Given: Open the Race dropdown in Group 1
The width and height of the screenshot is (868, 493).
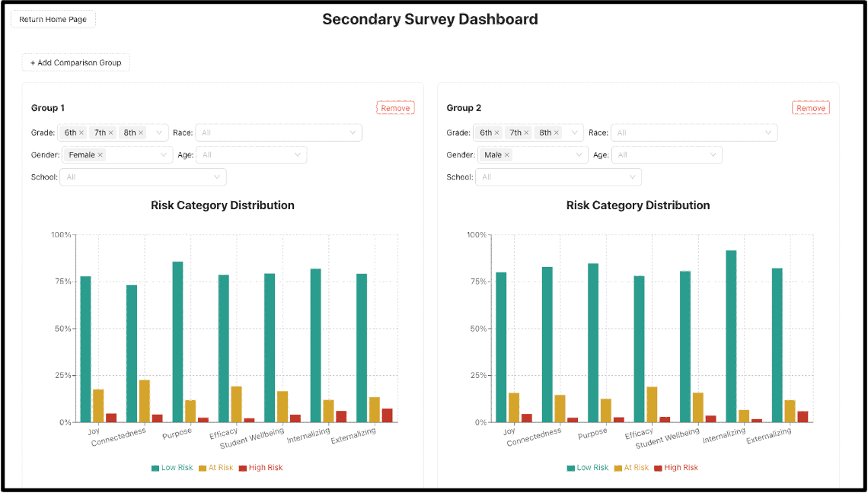Looking at the screenshot, I should pos(279,133).
